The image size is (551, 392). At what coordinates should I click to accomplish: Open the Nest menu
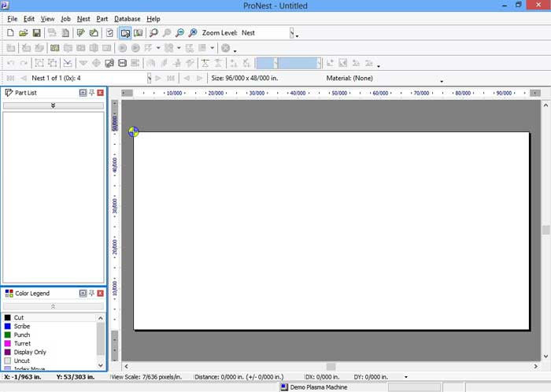(83, 18)
